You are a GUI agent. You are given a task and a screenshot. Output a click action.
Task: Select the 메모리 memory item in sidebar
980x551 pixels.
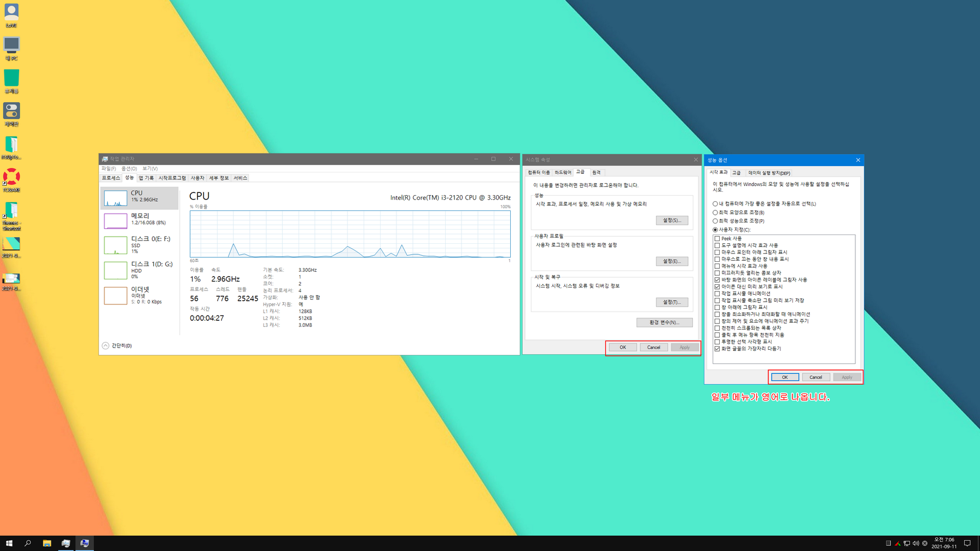139,220
